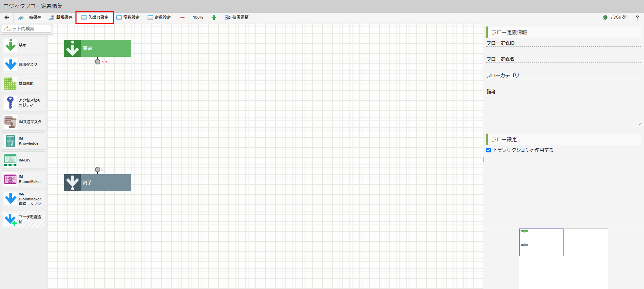The height and width of the screenshot is (289, 644).
Task: Click 新規保存 new save button
Action: 61,17
